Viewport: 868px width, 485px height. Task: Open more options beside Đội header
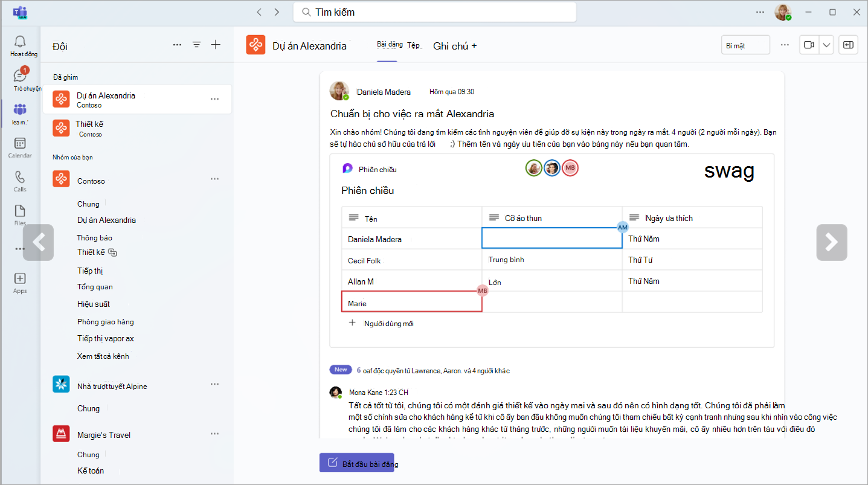[177, 45]
